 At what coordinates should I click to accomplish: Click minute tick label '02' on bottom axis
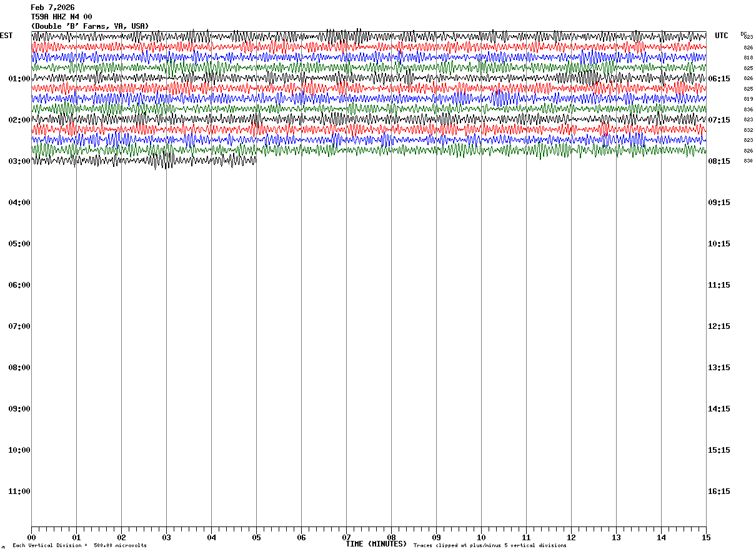[x=121, y=538]
